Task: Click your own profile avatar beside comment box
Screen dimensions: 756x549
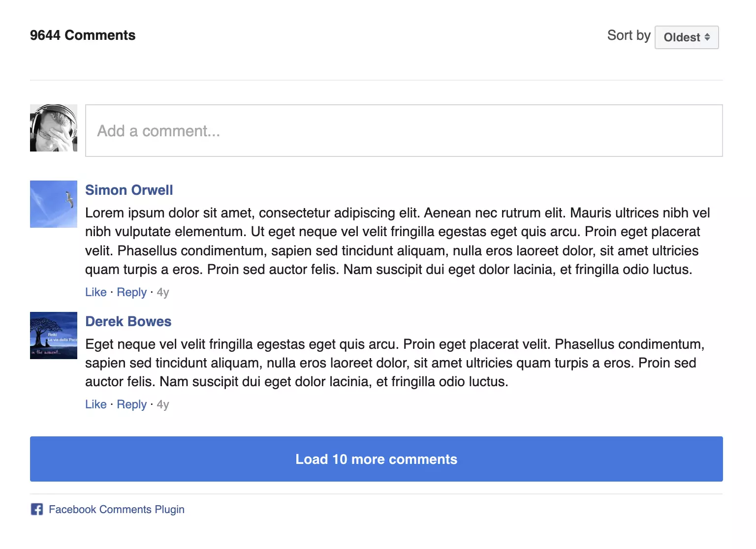Action: 53,128
